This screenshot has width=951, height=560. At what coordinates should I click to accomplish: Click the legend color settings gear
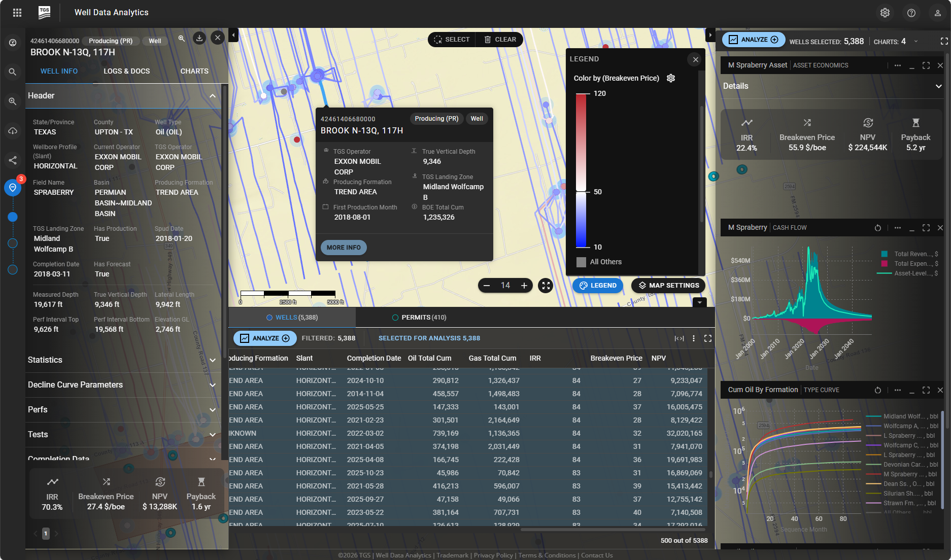[x=671, y=78]
